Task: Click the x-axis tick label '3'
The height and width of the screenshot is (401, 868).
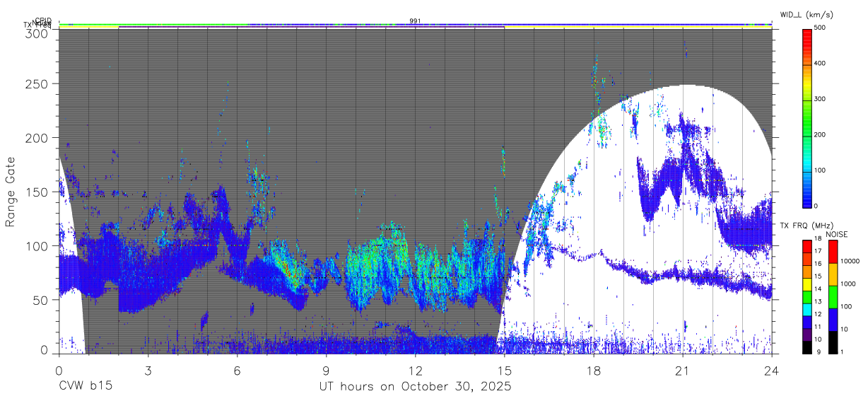Action: click(148, 371)
